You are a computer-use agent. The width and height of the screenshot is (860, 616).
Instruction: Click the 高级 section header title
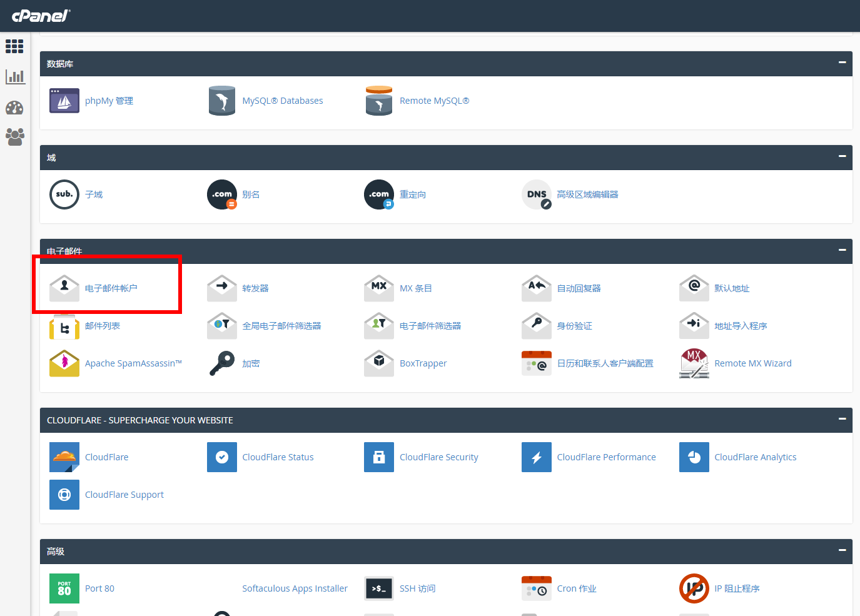56,552
